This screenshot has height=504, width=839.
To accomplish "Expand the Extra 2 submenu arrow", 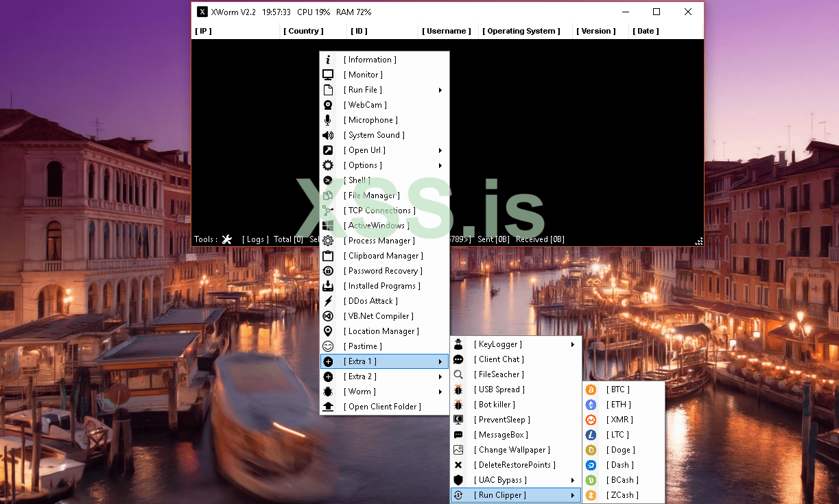I will click(440, 376).
